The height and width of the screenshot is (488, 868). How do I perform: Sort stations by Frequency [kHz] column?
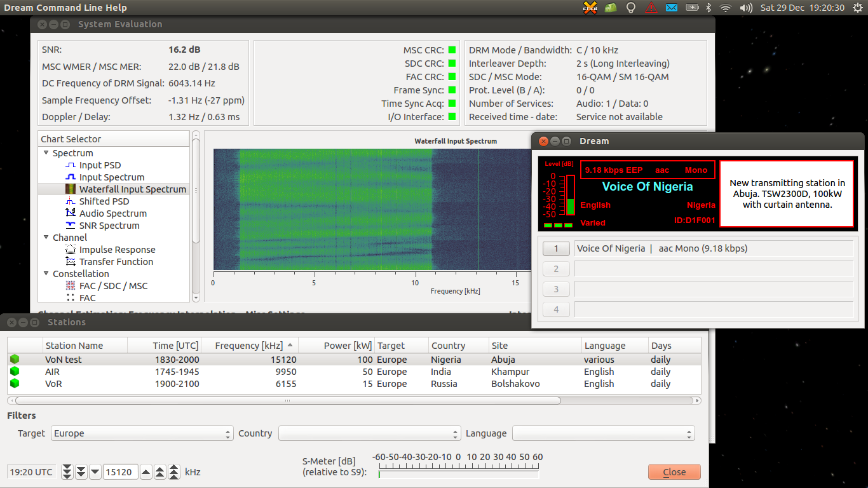[250, 346]
